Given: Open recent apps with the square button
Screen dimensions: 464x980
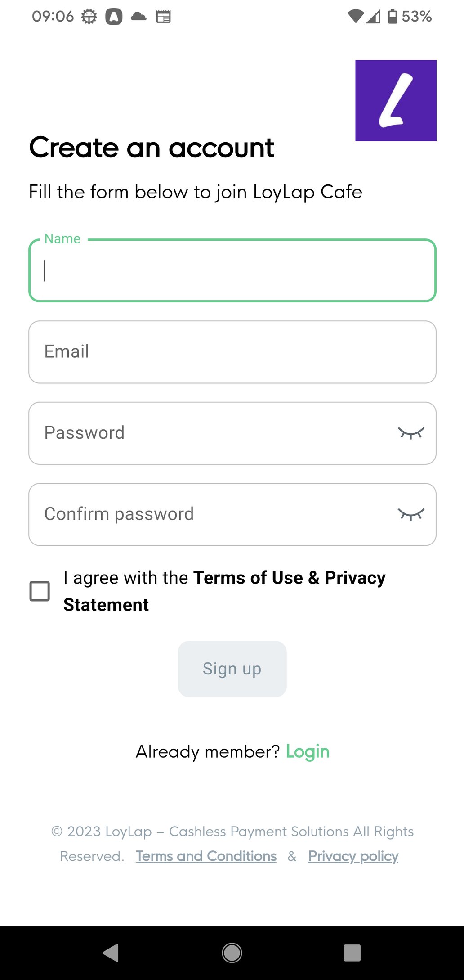Looking at the screenshot, I should (x=352, y=953).
